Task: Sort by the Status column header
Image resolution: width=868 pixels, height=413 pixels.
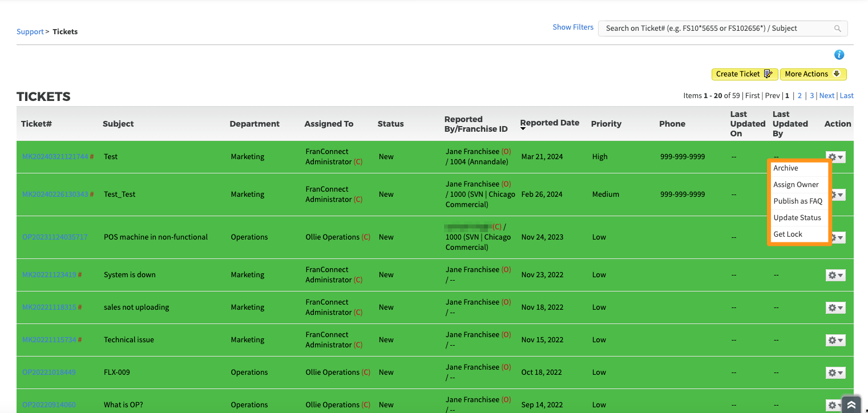Action: click(390, 124)
